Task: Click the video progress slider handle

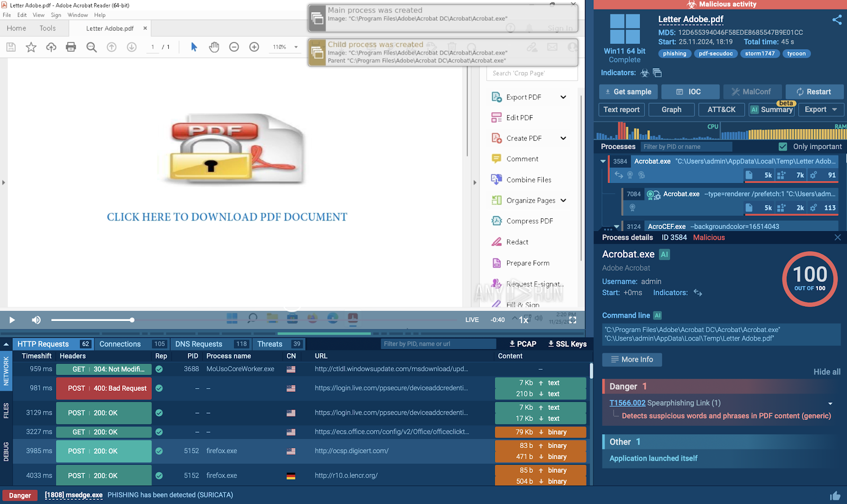Action: pos(132,320)
